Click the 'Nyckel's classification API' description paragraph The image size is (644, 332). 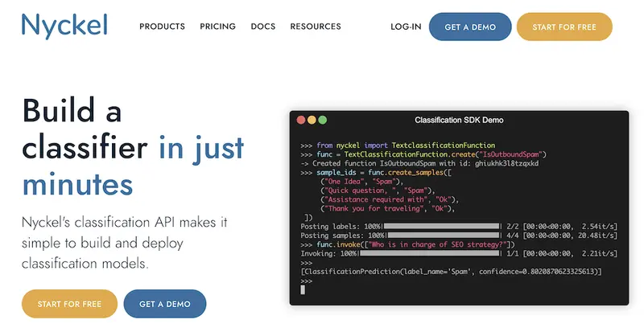click(125, 243)
